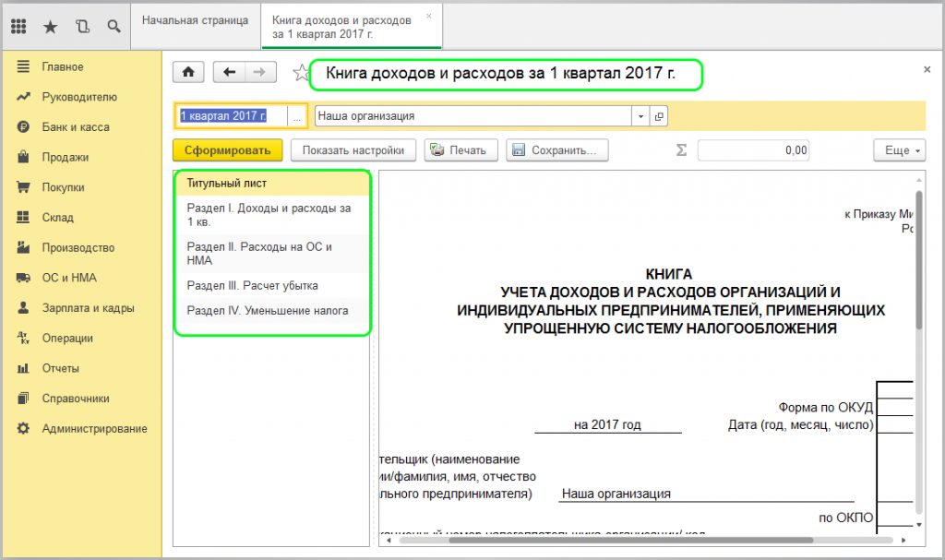Switch to Начальная страница tab

[x=195, y=21]
